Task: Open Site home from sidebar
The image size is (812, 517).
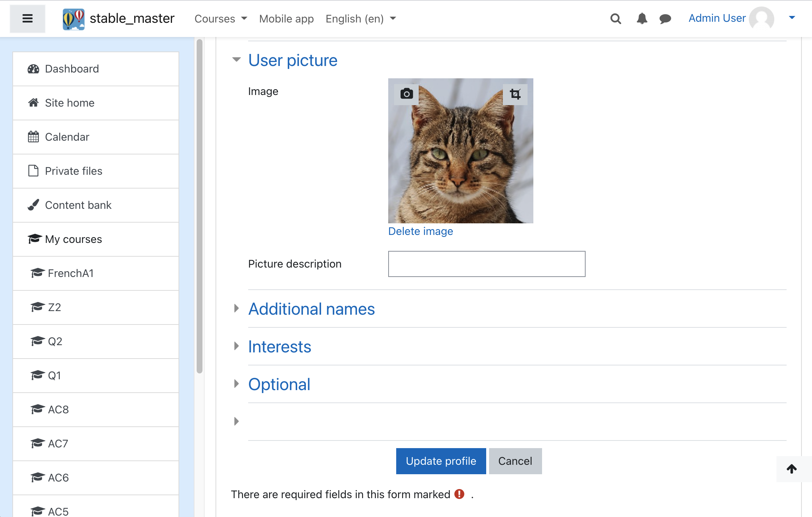Action: pyautogui.click(x=96, y=103)
